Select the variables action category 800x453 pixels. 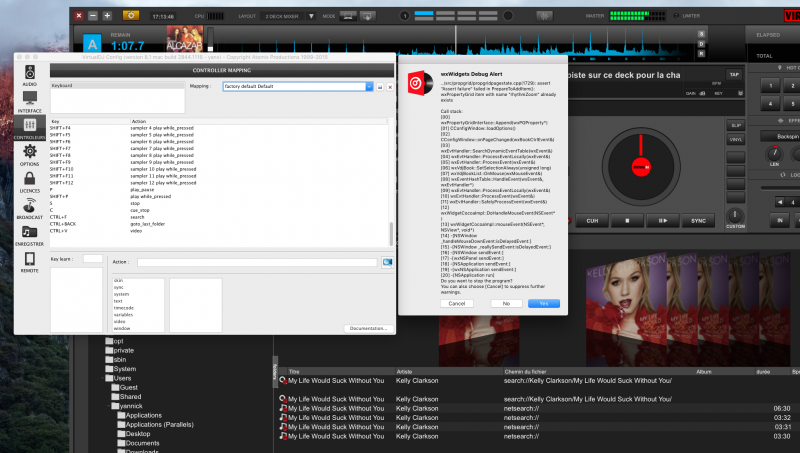(x=123, y=315)
